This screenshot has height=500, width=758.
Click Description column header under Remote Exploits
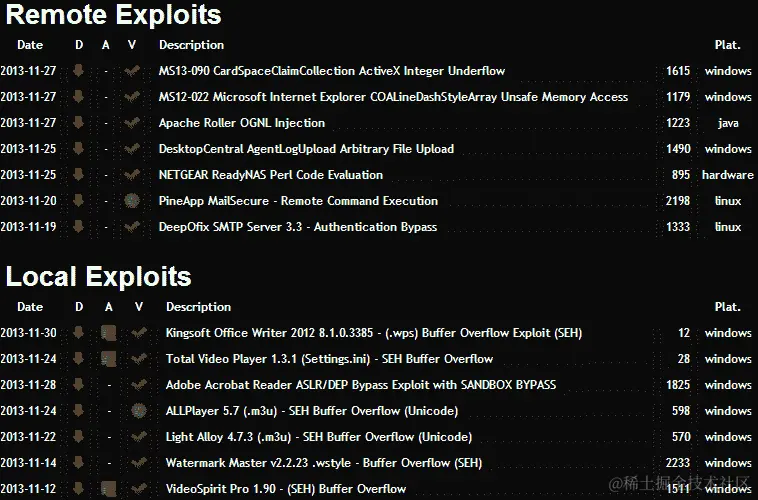(191, 45)
